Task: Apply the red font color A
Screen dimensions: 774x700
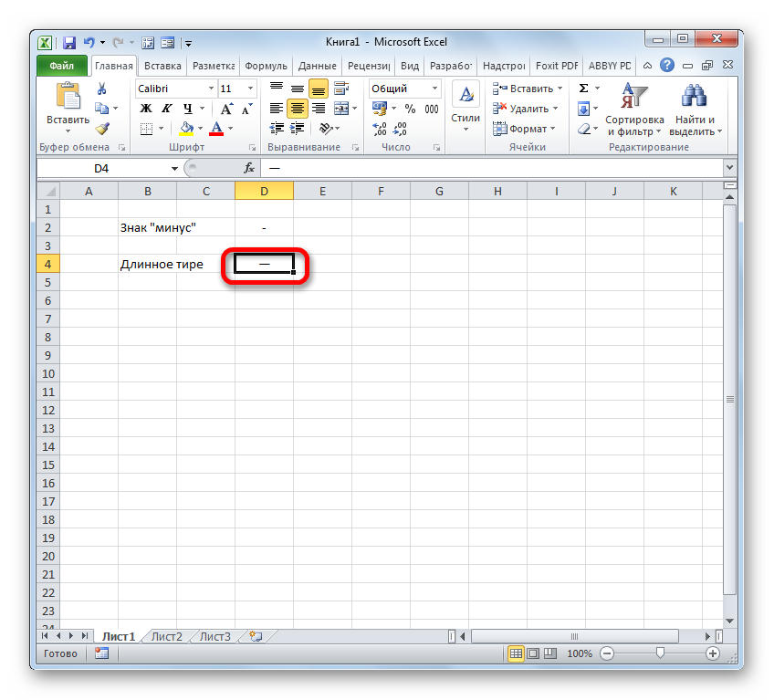Action: coord(216,129)
